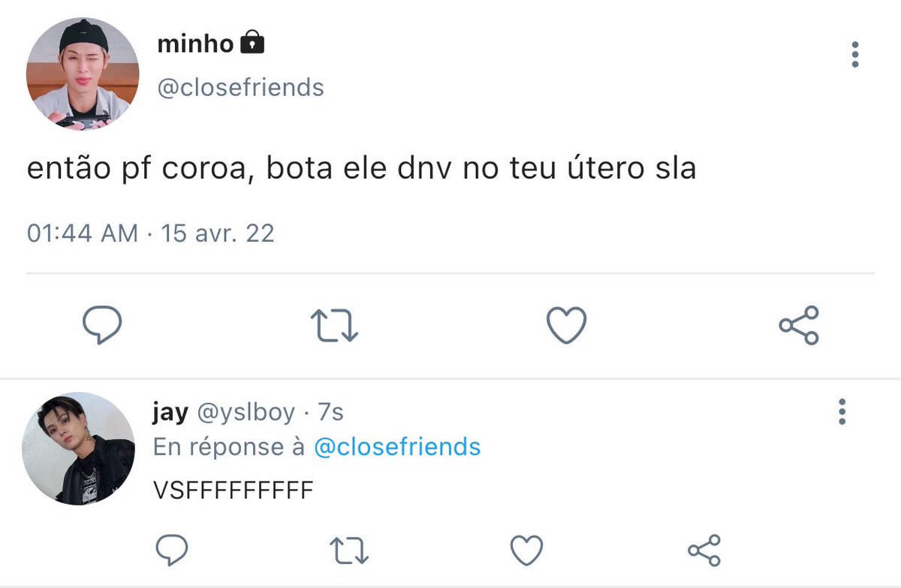Open the three-dot menu on jay's reply
The height and width of the screenshot is (588, 901).
click(842, 412)
